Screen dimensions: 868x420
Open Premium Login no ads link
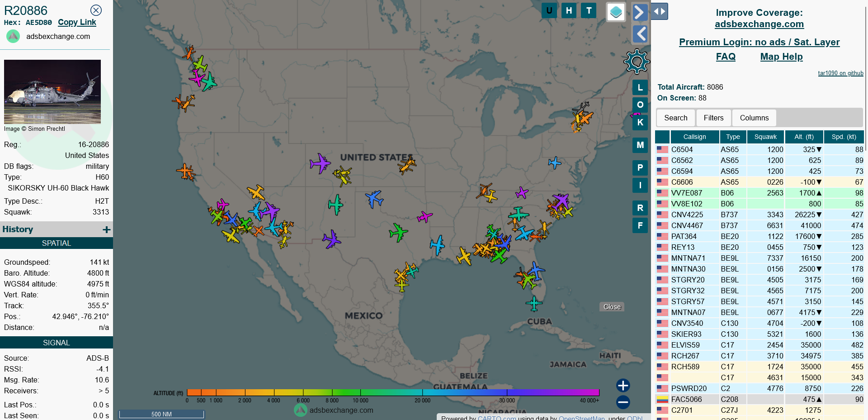point(759,42)
